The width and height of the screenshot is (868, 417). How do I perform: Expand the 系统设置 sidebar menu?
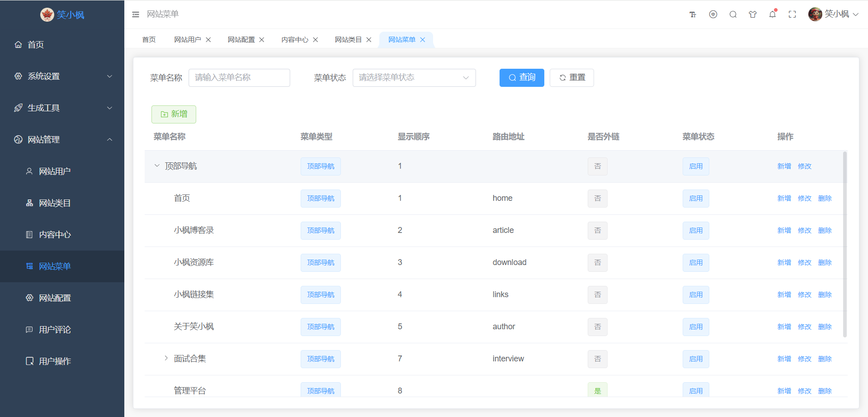coord(109,76)
